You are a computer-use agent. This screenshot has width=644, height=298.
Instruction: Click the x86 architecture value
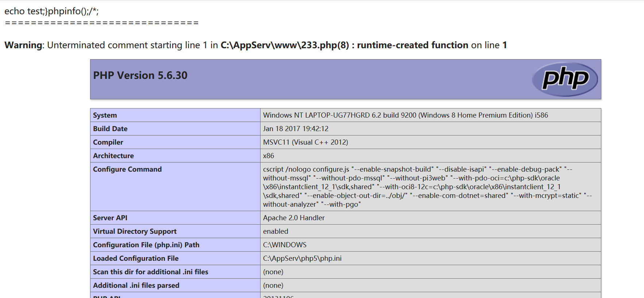269,156
